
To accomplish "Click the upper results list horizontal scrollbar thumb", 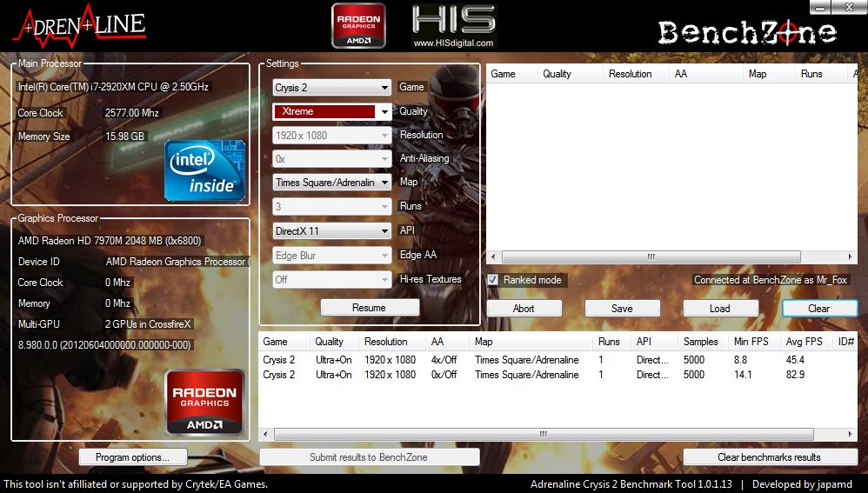I will click(651, 256).
